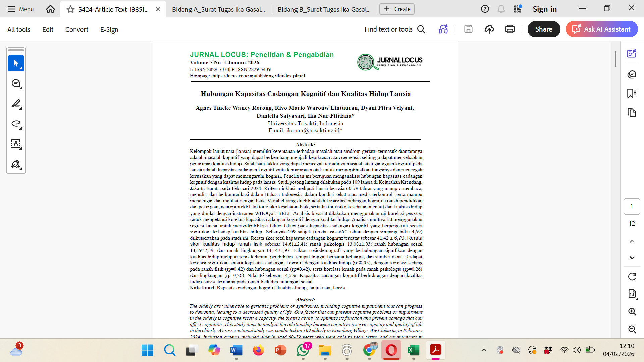
Task: Select the text box tool
Action: pyautogui.click(x=16, y=144)
